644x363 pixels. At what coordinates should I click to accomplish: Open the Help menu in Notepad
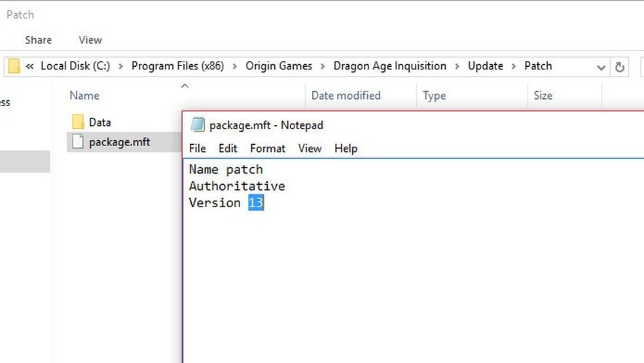pos(346,148)
